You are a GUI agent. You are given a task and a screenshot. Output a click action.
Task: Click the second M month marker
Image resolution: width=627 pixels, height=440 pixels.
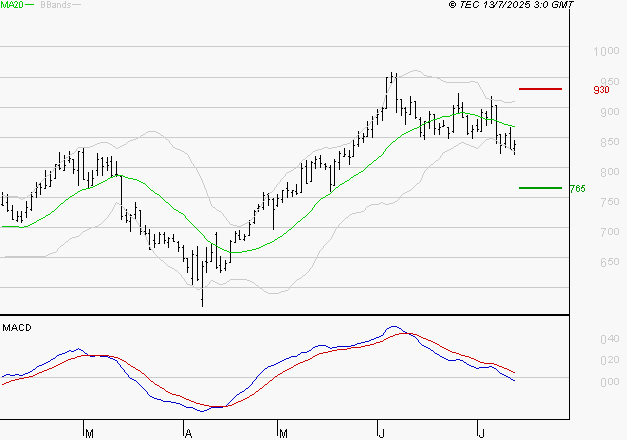(x=283, y=433)
